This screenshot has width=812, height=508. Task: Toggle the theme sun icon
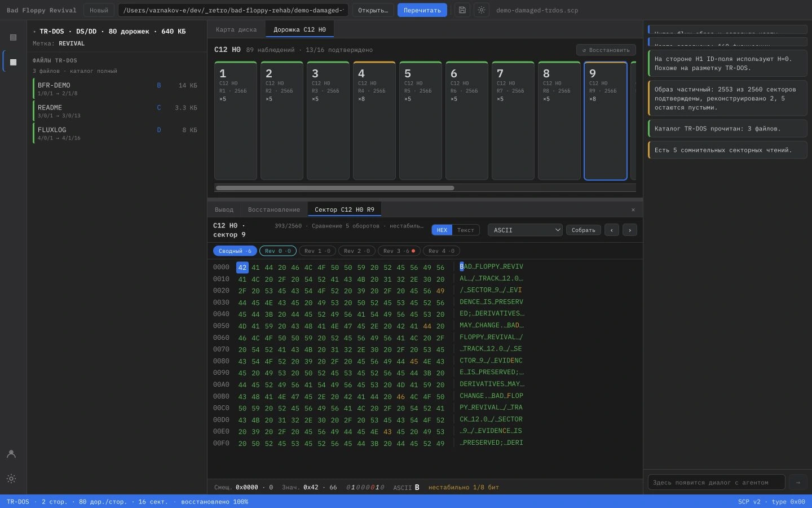tap(481, 10)
